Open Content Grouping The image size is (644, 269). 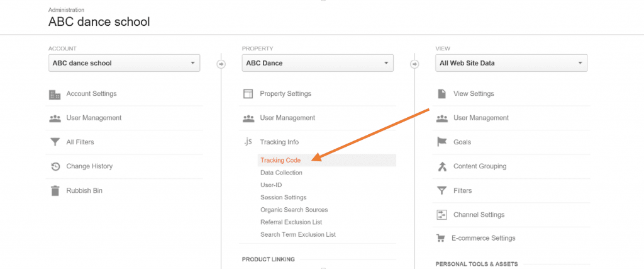tap(480, 166)
